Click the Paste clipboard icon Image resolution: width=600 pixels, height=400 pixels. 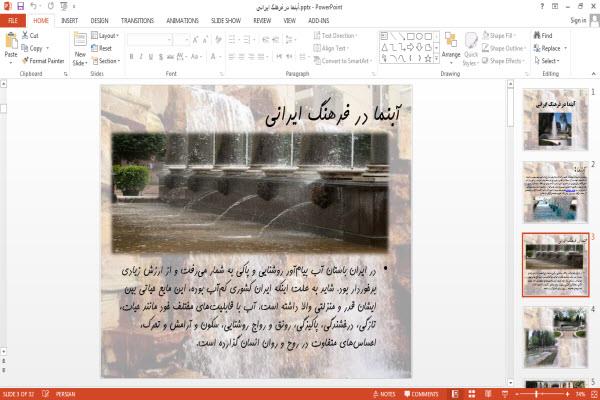[x=11, y=41]
